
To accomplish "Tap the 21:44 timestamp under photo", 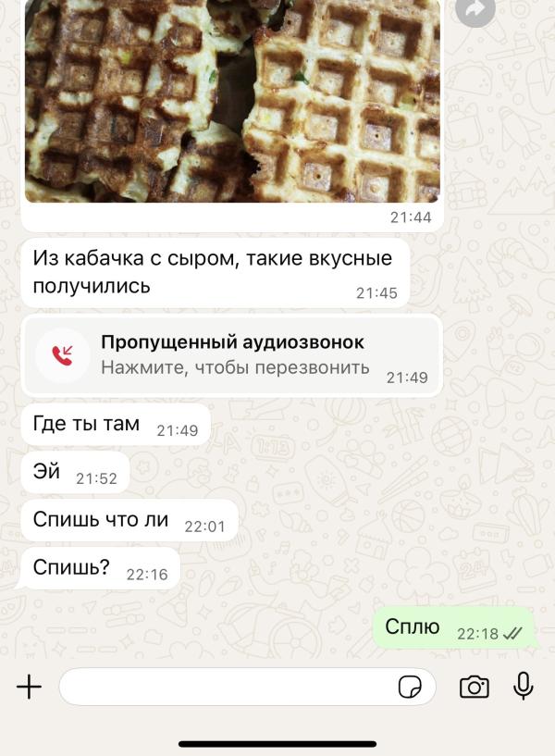I will click(411, 217).
